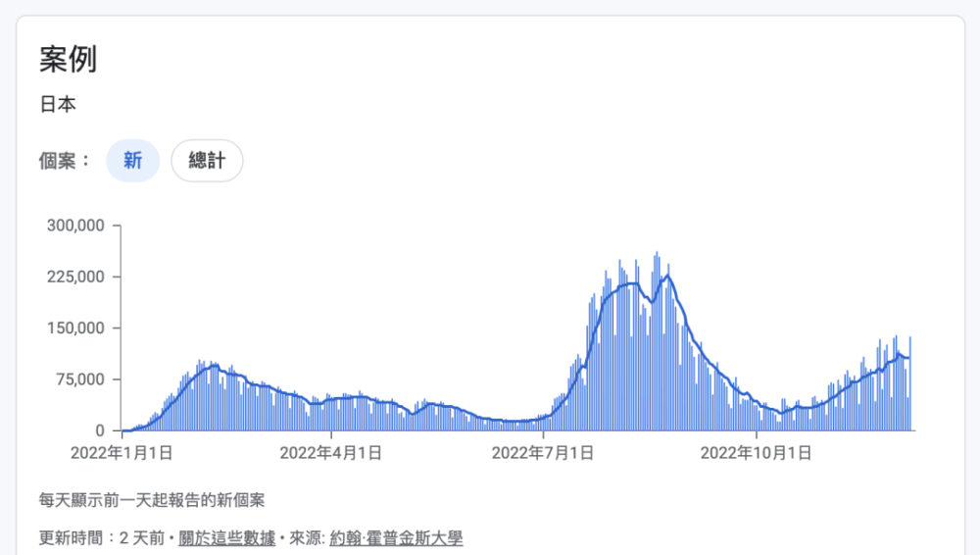Click the 個案： label beside the chips

click(66, 161)
